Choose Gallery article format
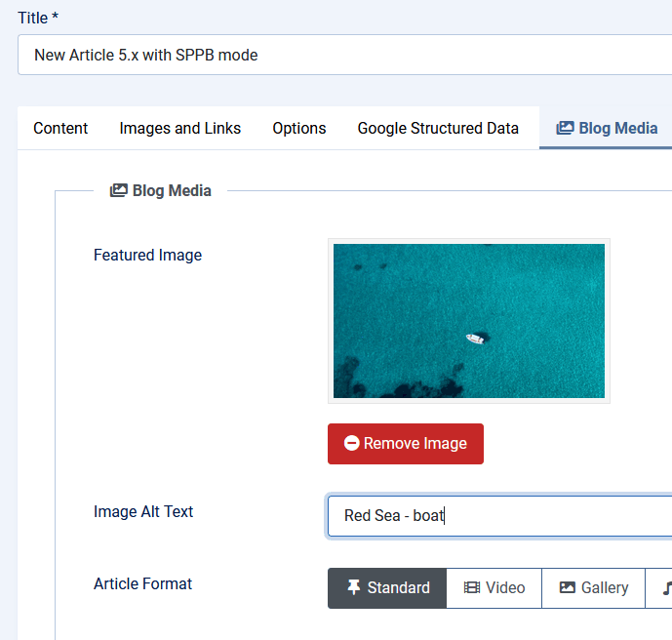Screen dimensions: 672x640 (594, 588)
